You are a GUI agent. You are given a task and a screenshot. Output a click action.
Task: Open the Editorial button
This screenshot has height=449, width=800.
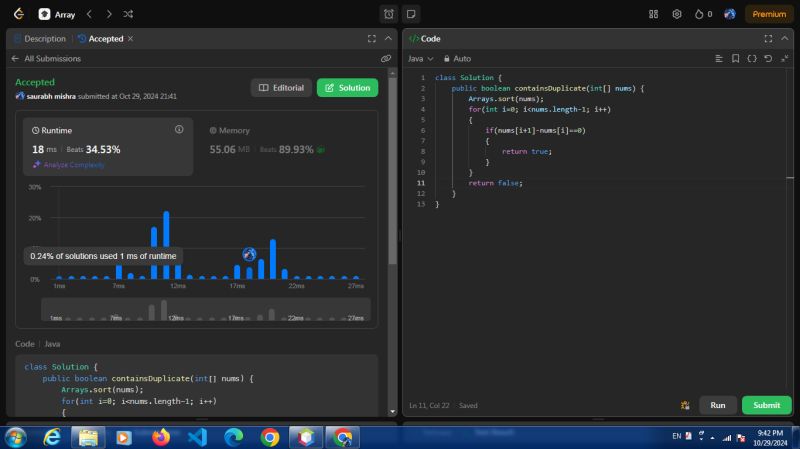pos(281,88)
